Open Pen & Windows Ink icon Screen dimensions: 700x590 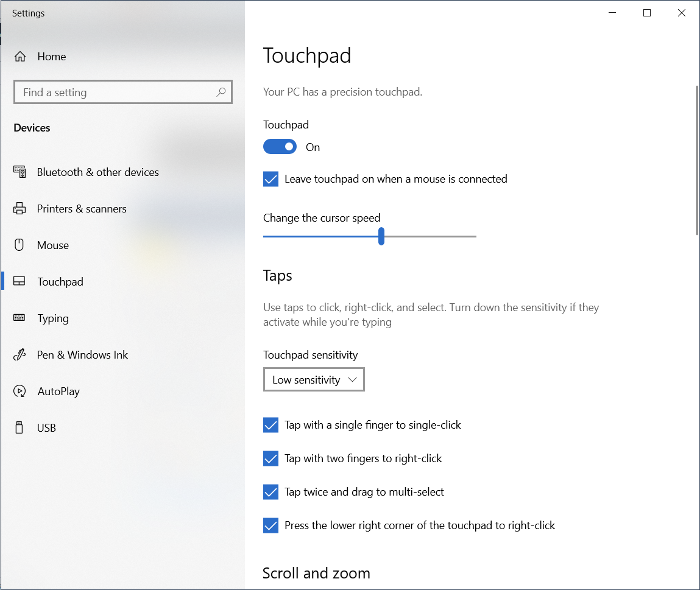19,355
